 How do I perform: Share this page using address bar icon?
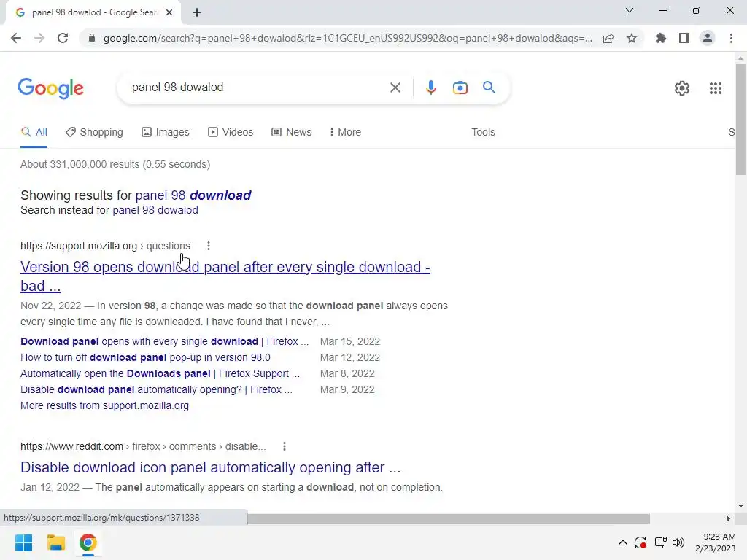608,38
